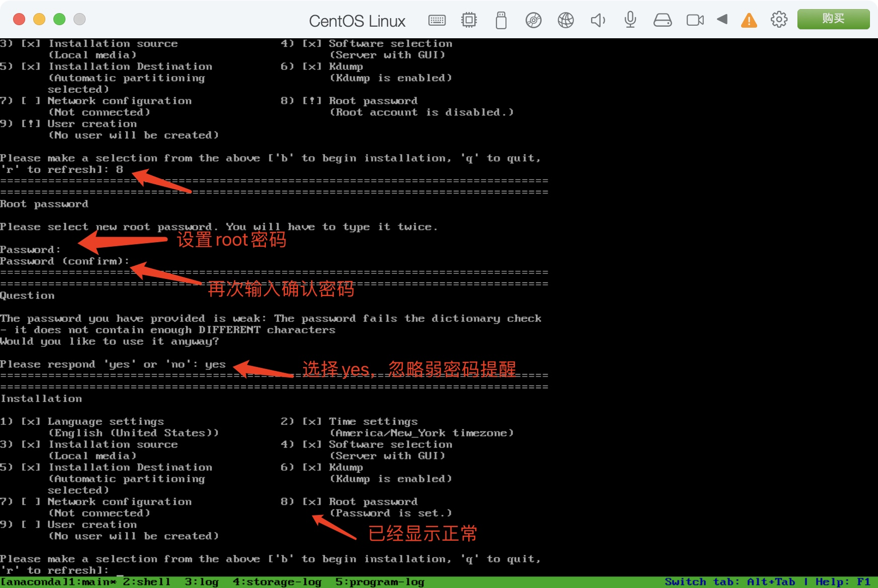Image resolution: width=878 pixels, height=588 pixels.
Task: Click the orange warning triangle icon
Action: (x=749, y=20)
